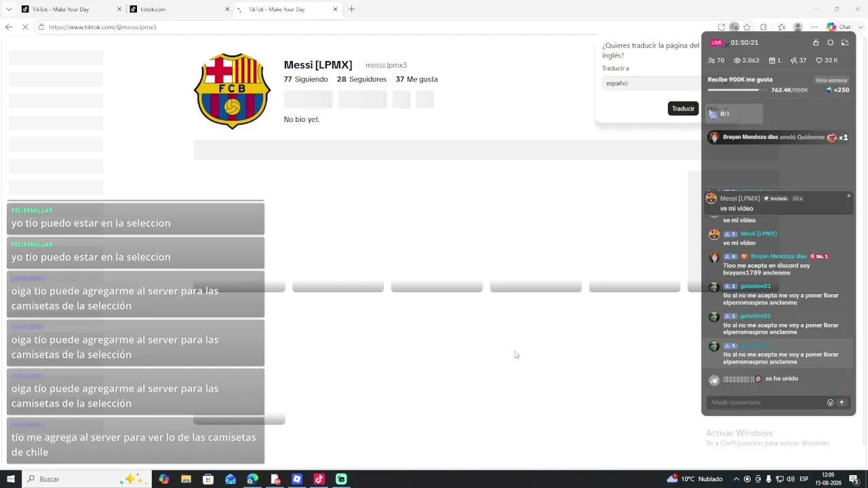
Task: Click username 'Brayan Mendoza dias' in chat
Action: tap(778, 256)
